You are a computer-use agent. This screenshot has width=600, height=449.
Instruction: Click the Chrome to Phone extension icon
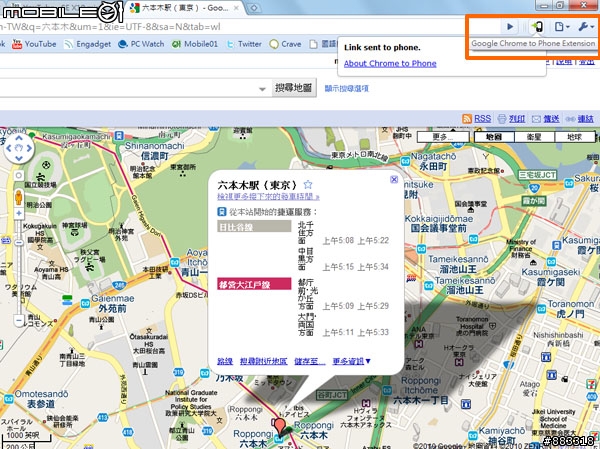[537, 27]
